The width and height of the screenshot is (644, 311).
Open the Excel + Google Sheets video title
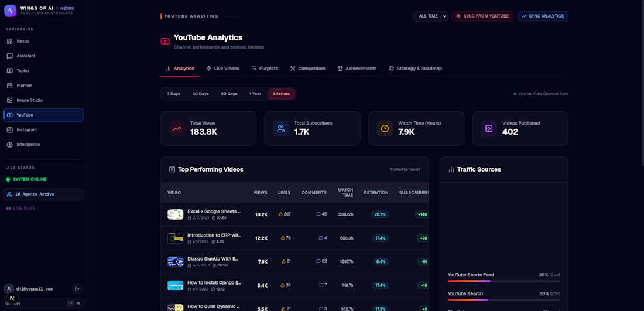[x=214, y=211]
